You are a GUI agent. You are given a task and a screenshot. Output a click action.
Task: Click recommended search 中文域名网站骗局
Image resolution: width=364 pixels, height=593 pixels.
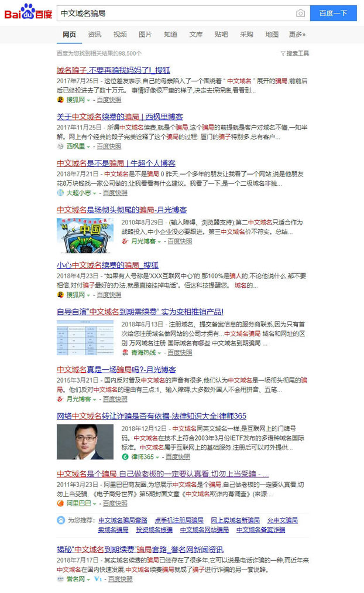204,530
